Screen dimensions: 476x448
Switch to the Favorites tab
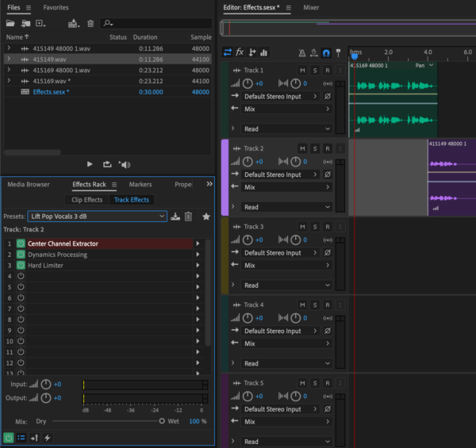point(56,8)
